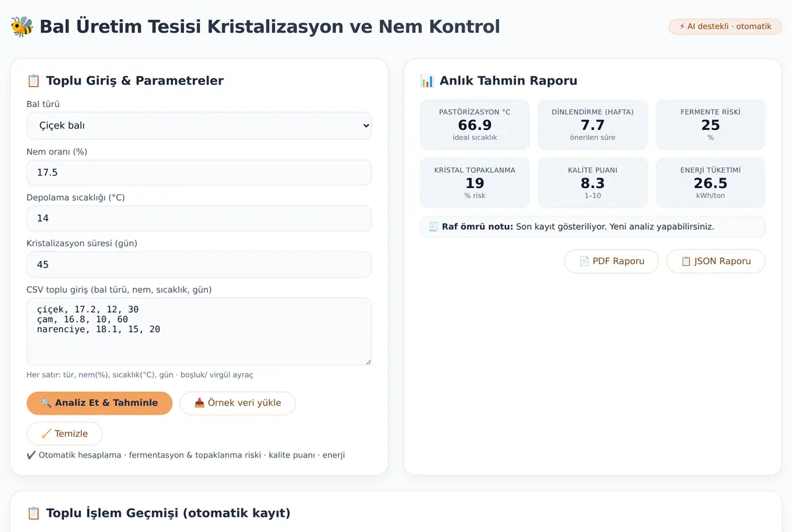The image size is (792, 532).
Task: Select the Fermente Riski 25 card
Action: [711, 125]
